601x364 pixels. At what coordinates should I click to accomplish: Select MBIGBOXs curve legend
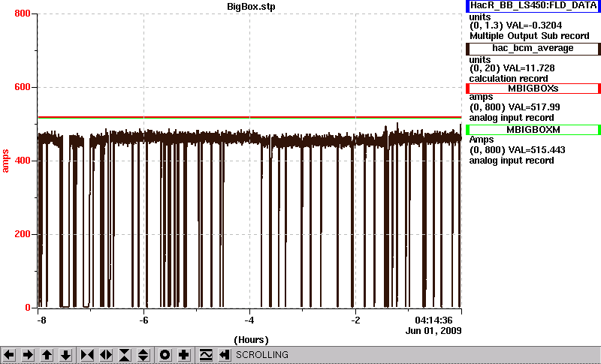[533, 89]
